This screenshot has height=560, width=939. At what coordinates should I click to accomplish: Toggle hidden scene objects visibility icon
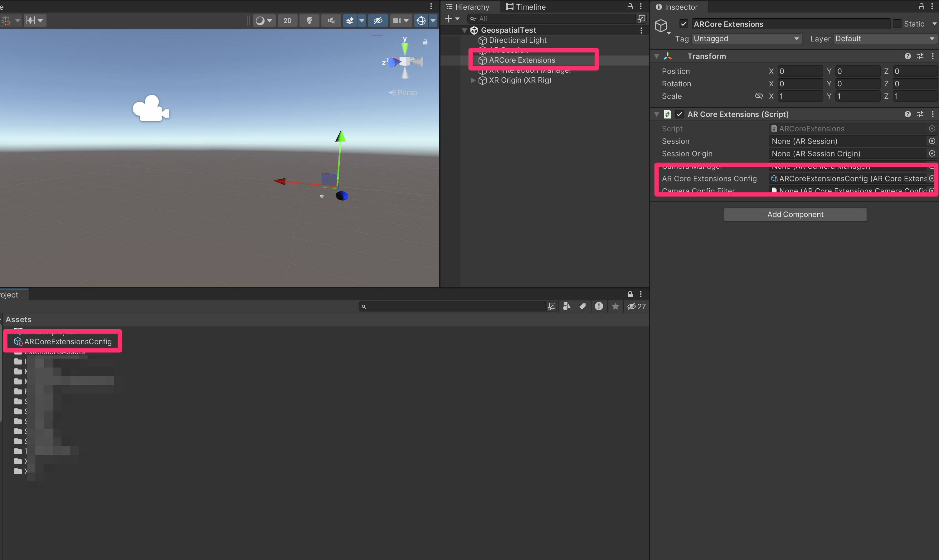coord(378,21)
